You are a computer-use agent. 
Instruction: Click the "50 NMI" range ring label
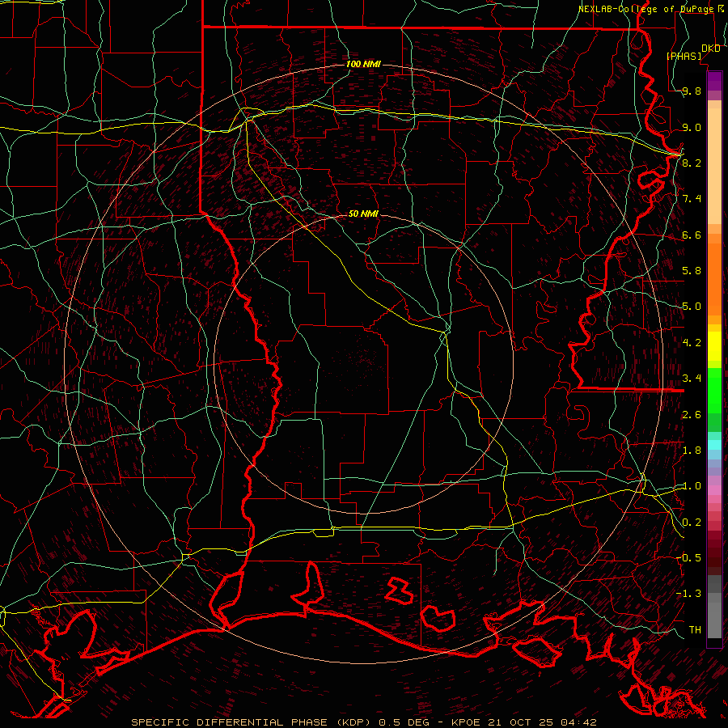pos(363,214)
